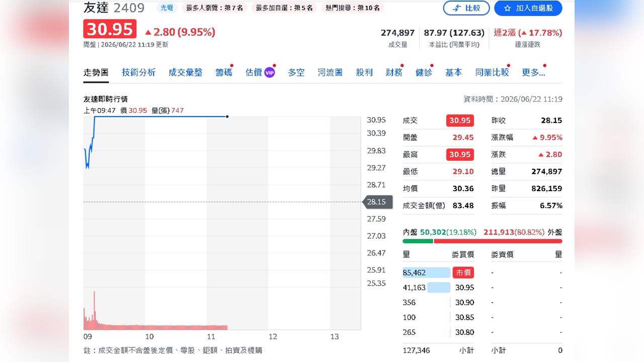Click the 成交 30.95 value
644x362 pixels.
coord(460,121)
